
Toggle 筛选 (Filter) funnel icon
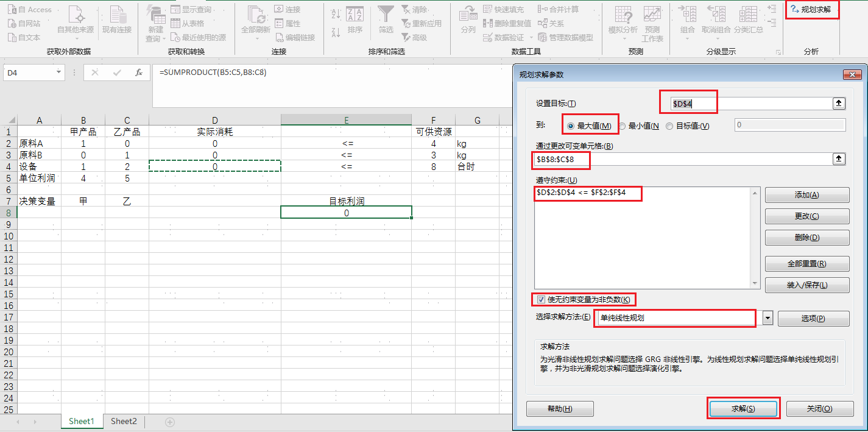(386, 14)
